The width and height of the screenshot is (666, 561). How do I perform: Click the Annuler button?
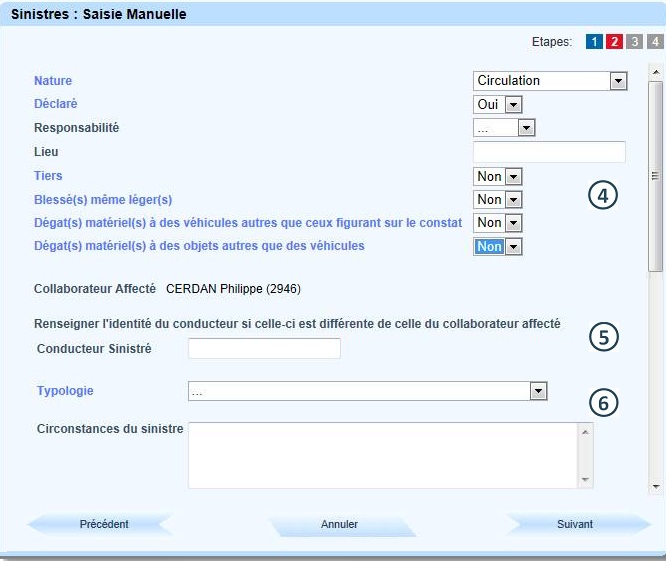click(340, 524)
